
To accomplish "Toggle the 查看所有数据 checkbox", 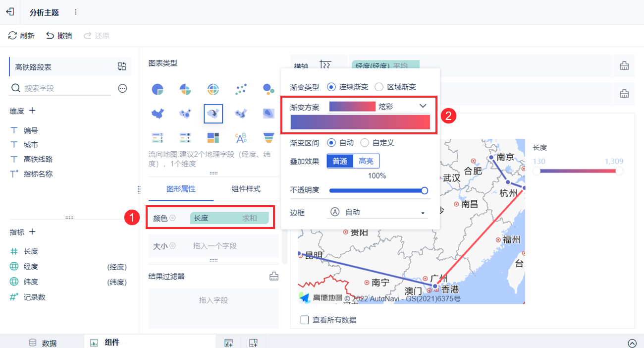I will [x=305, y=320].
